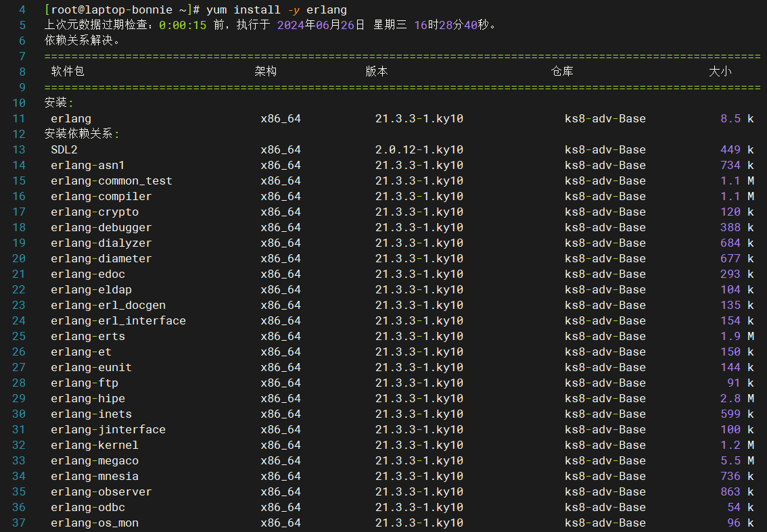Select the erlang-compiler package name
This screenshot has height=532, width=767.
pos(101,197)
